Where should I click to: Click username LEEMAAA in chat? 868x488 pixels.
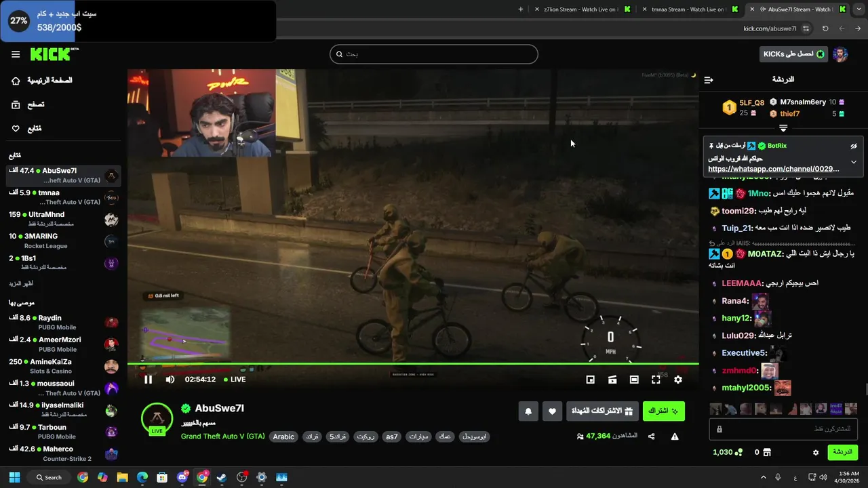coord(741,283)
